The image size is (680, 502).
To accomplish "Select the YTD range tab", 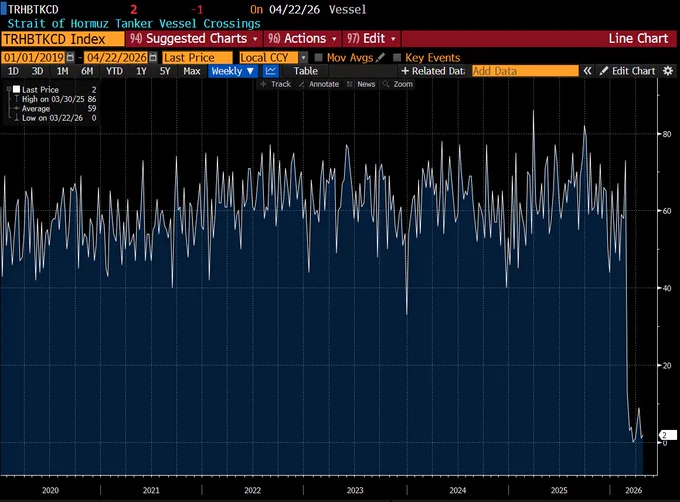I will (114, 71).
